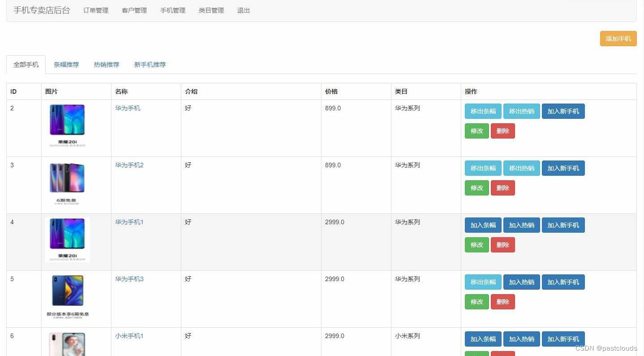The height and width of the screenshot is (356, 644).
Task: Click the 荣耀20i product image thumbnail
Action: [x=67, y=123]
